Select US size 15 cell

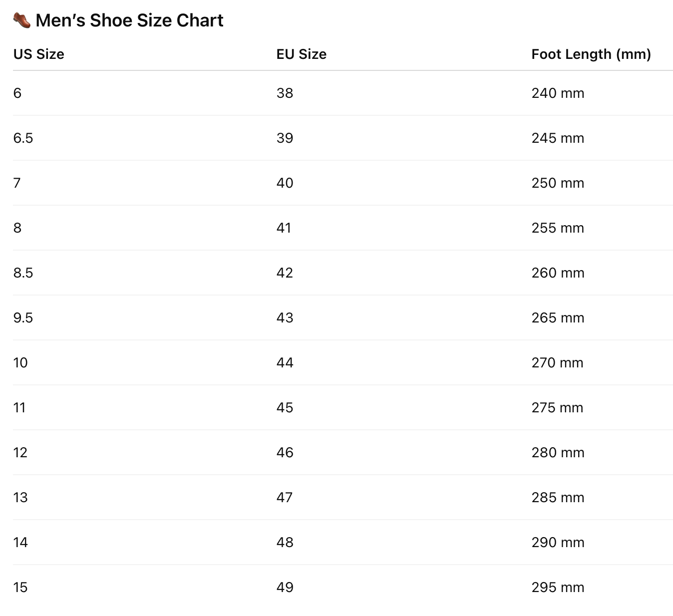(x=20, y=587)
